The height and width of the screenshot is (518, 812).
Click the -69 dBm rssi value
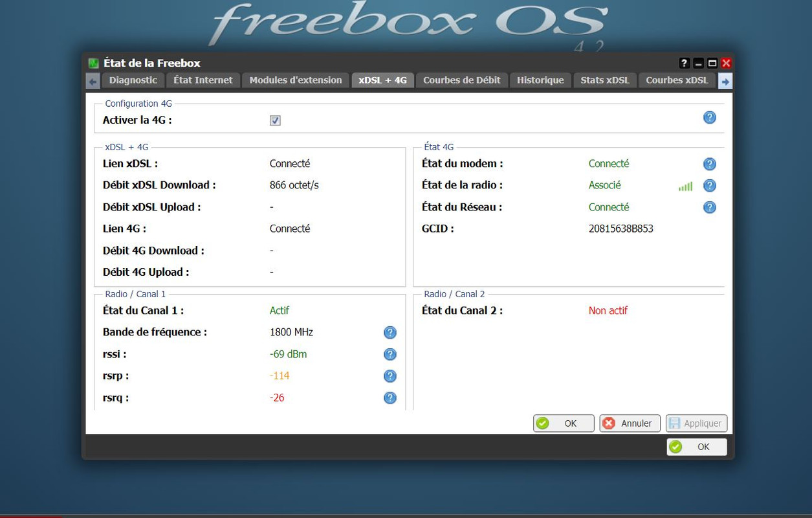[x=289, y=354]
